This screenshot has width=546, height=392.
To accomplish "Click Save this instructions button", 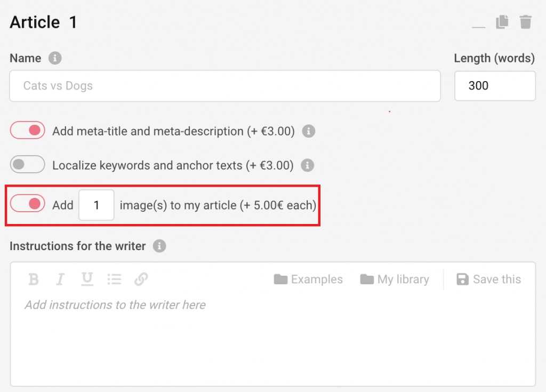I will click(488, 279).
